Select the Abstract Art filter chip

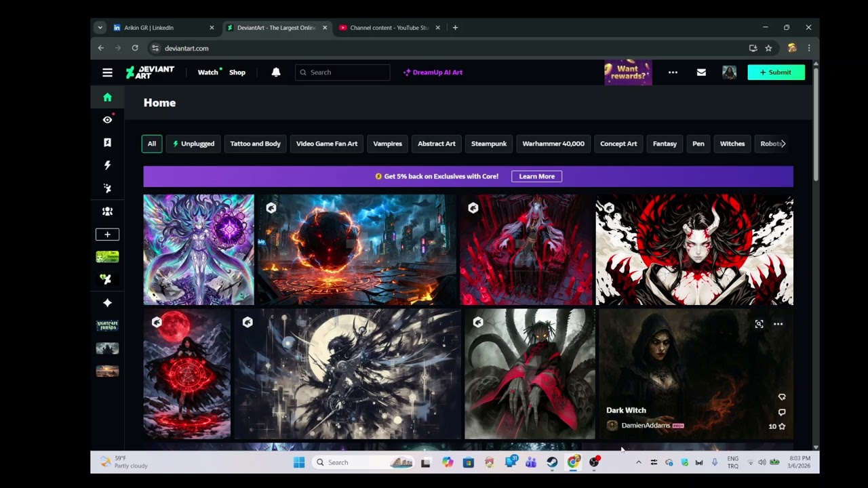(x=437, y=144)
